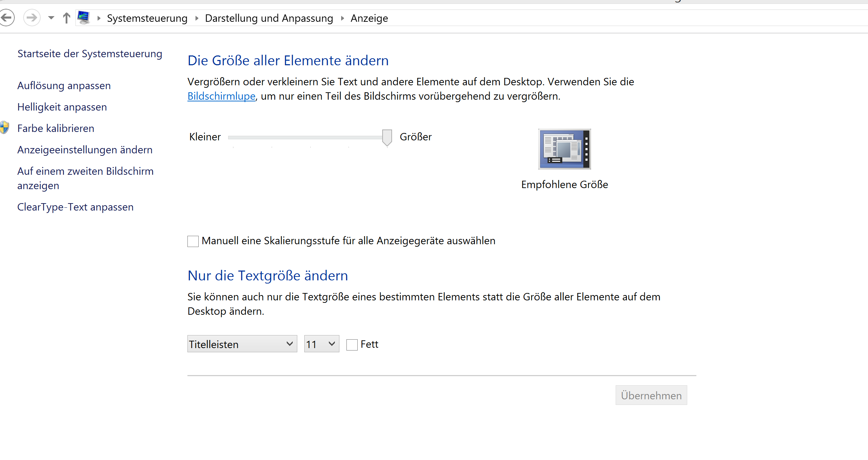Click the Übernehmen button
868x460 pixels.
[x=651, y=395]
